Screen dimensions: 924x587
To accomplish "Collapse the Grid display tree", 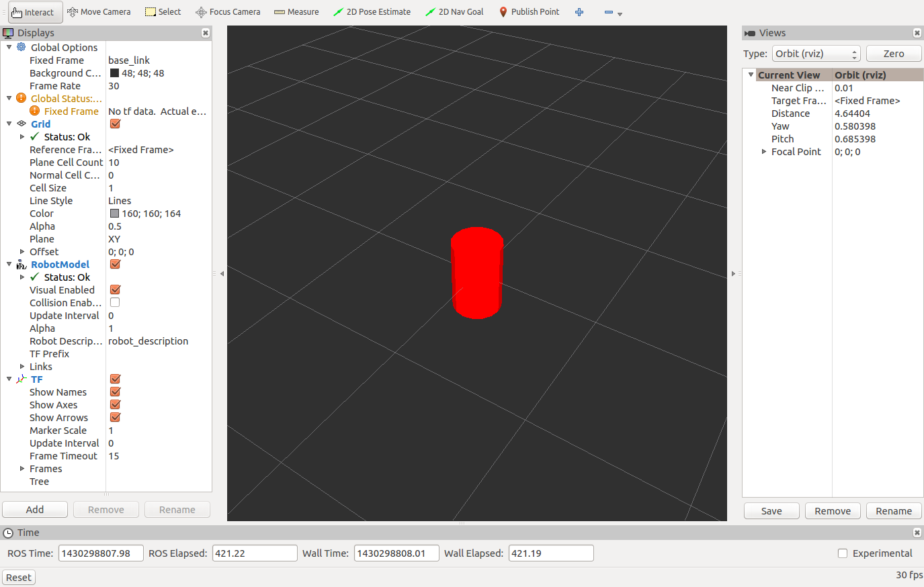I will 9,124.
